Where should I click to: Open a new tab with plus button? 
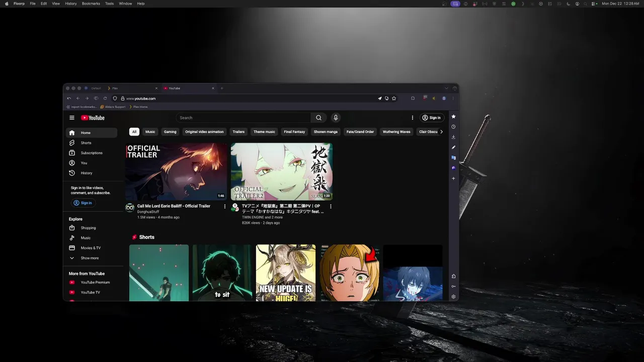point(222,88)
